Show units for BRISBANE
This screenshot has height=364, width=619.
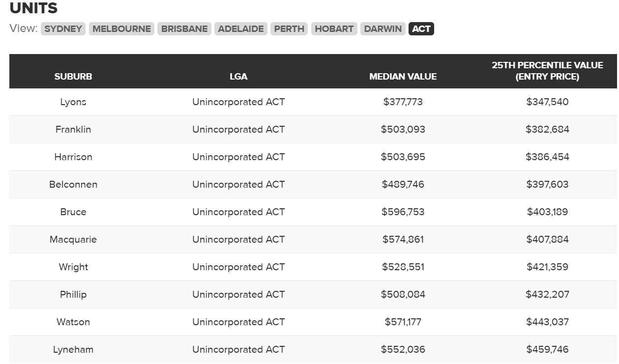184,28
